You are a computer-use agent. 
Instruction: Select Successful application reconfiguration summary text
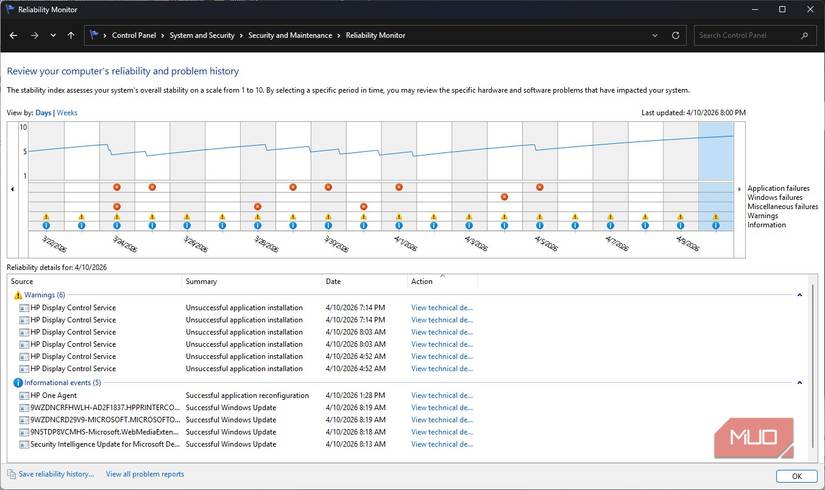click(x=247, y=396)
